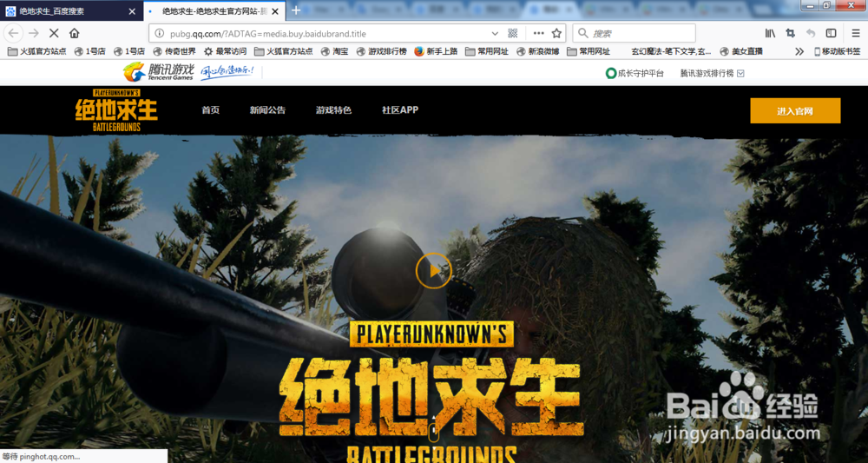Close the 绝地求生_百度搜索 tab
Image resolution: width=868 pixels, height=463 pixels.
click(132, 11)
